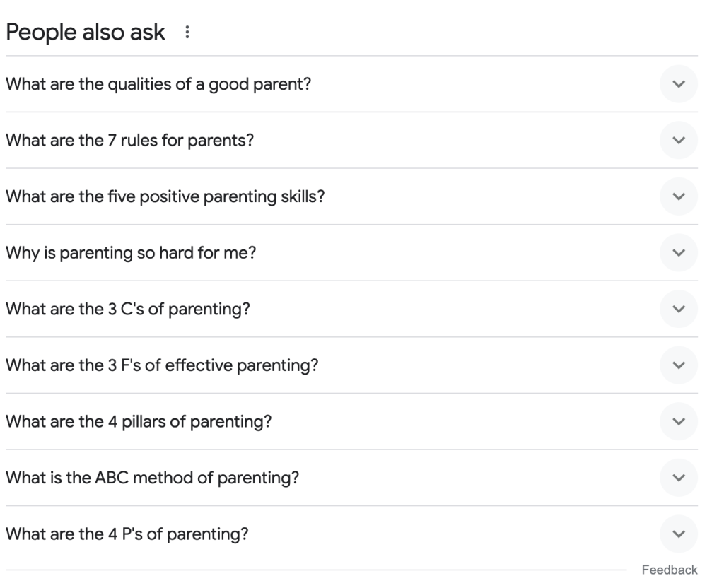Expand chevron for 4 P's of parenting
Image resolution: width=724 pixels, height=588 pixels.
pos(679,534)
